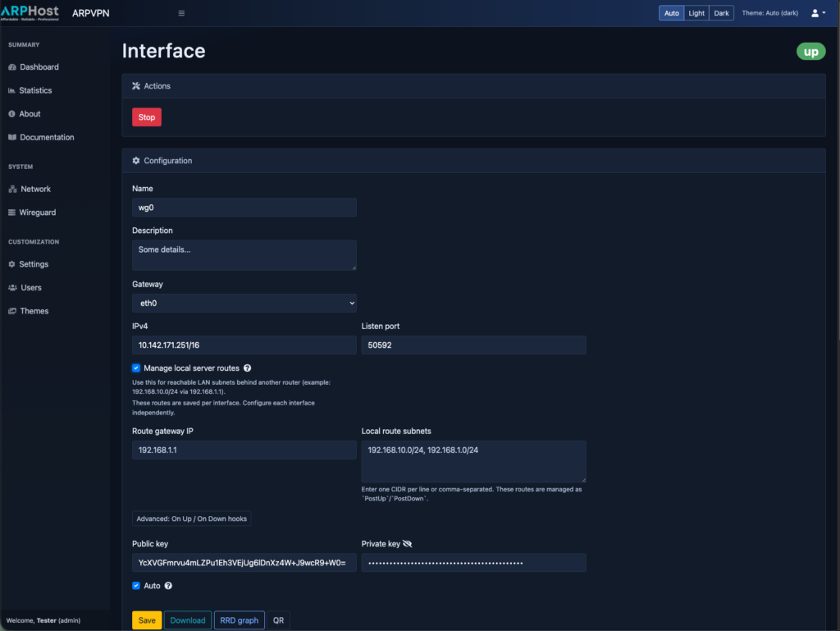Stop the wg0 interface
840x631 pixels.
point(146,117)
